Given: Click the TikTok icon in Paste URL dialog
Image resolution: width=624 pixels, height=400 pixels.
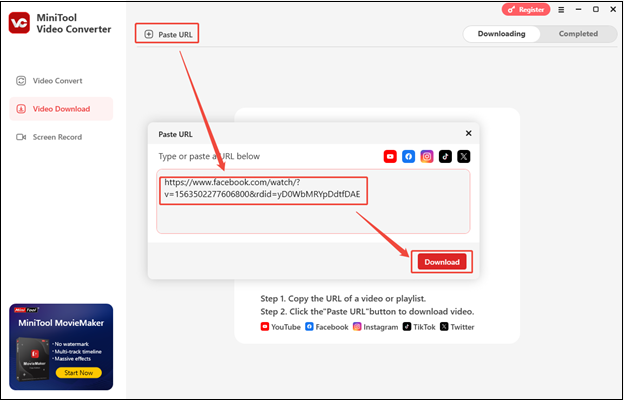Looking at the screenshot, I should 445,156.
